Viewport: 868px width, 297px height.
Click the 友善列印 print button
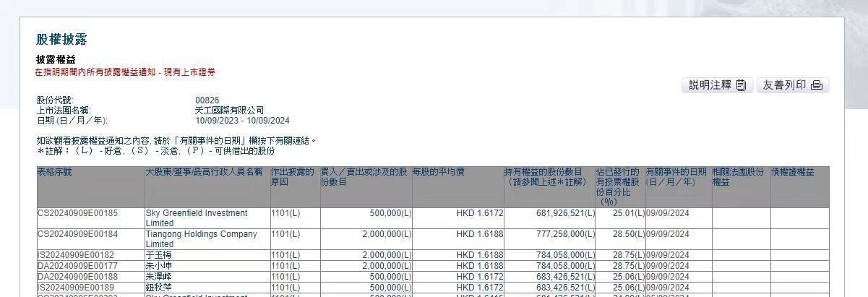click(x=792, y=85)
